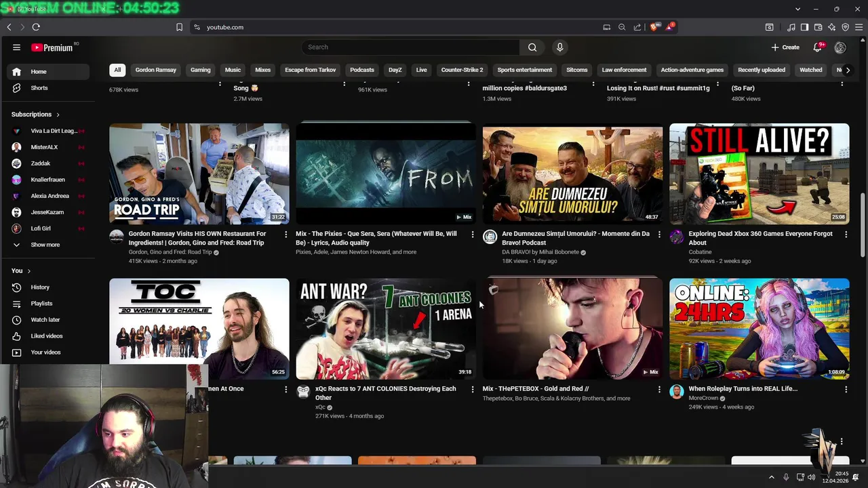Viewport: 868px width, 488px height.
Task: Reload the page in the browser
Action: [36, 27]
